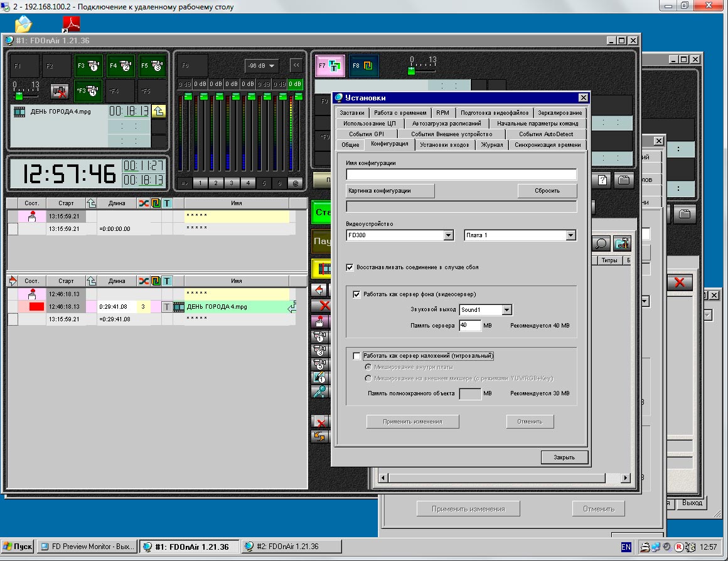Click the document with red X icon
Viewport: 728px width, 561px height.
[320, 422]
